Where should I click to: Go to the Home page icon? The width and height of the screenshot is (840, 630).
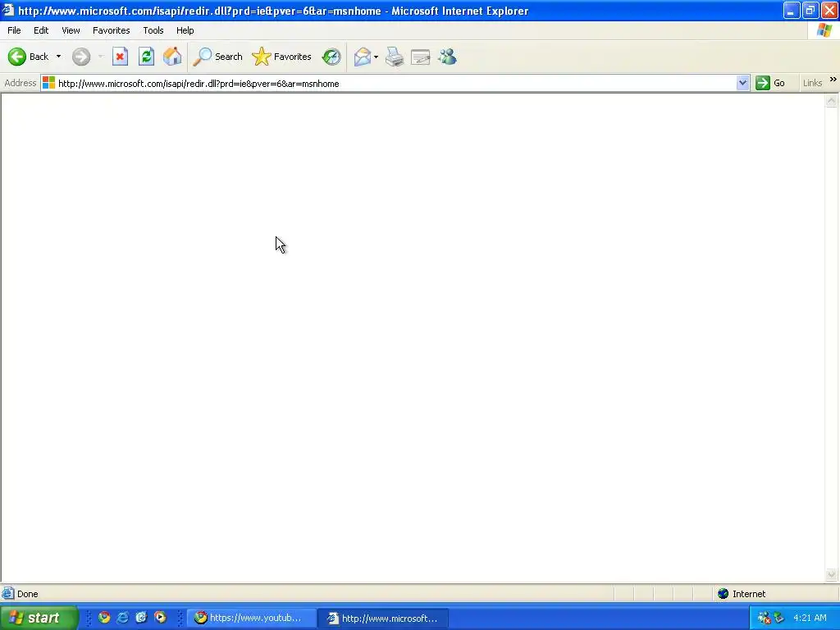tap(172, 57)
